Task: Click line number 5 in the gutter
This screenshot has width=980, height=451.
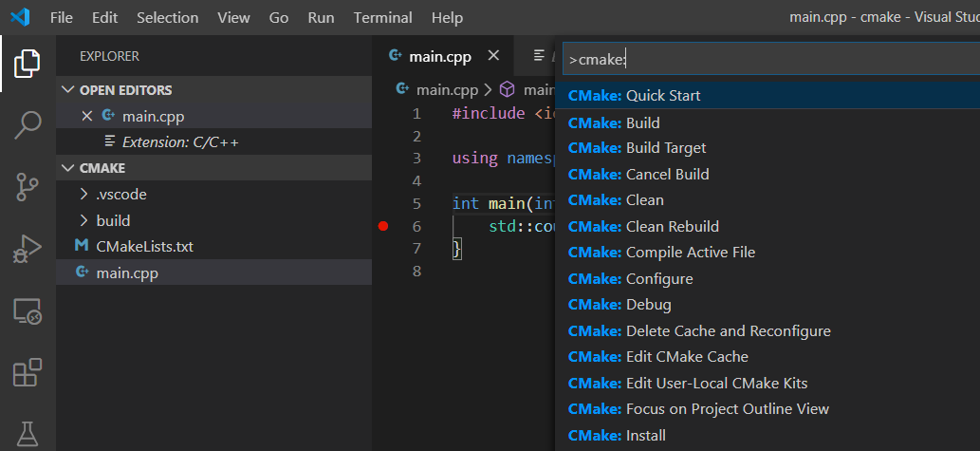Action: [416, 203]
